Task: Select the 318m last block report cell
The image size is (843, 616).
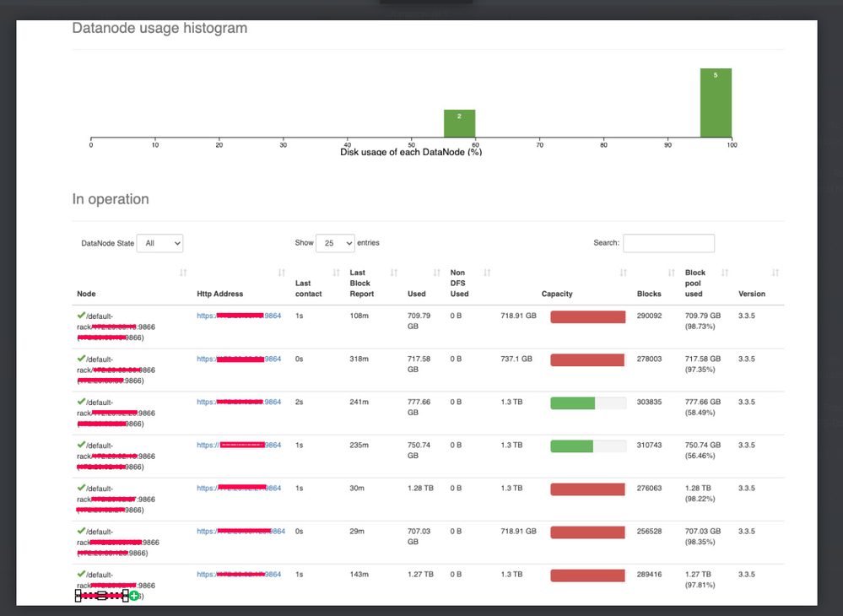Action: click(x=359, y=359)
